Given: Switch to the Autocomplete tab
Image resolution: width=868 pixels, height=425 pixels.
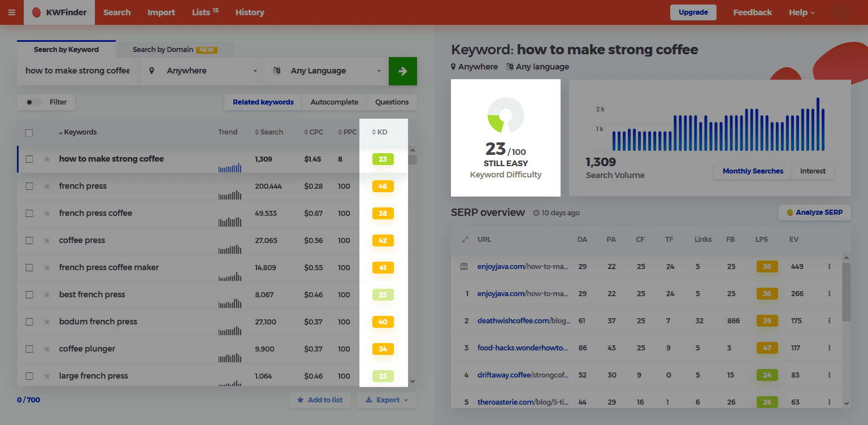Looking at the screenshot, I should point(335,102).
